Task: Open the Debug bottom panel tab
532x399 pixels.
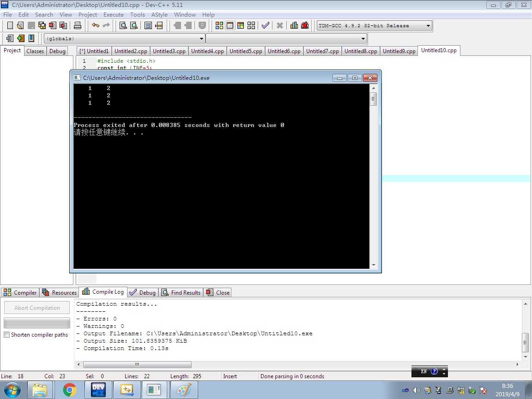Action: pos(143,292)
